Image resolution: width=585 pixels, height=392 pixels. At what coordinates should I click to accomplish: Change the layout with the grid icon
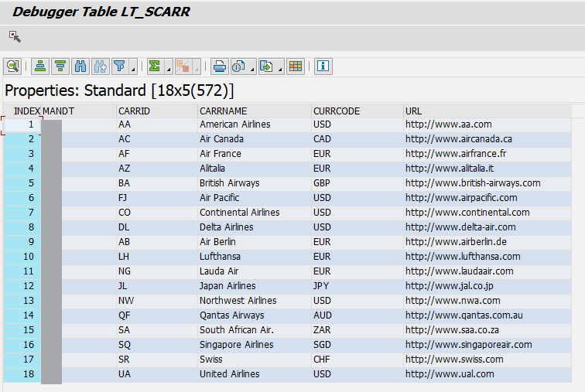point(296,66)
